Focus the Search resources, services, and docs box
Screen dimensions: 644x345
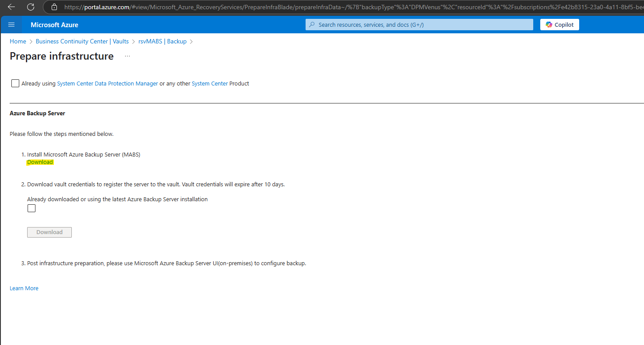pos(419,25)
